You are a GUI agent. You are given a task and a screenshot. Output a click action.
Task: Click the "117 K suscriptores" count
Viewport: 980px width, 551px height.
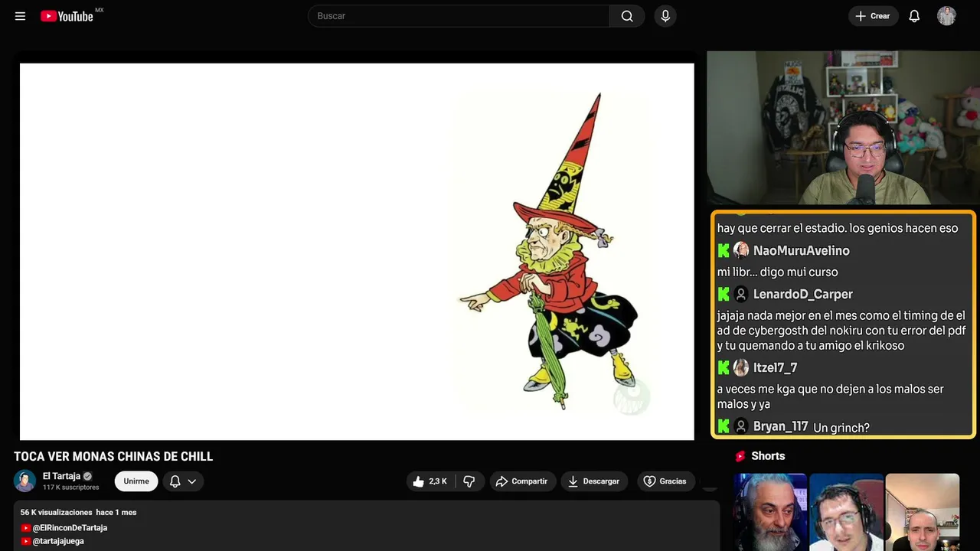(x=71, y=487)
